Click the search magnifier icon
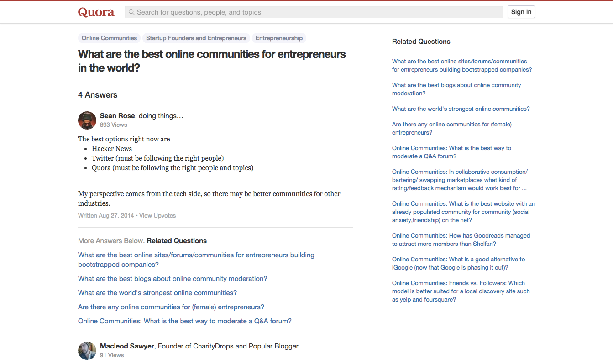 [x=131, y=12]
